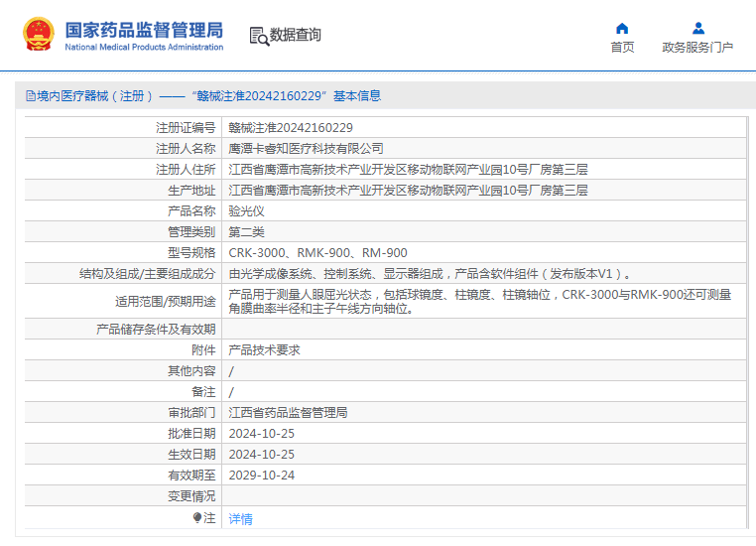Click the 变更情况 label
The width and height of the screenshot is (756, 546).
tap(191, 495)
